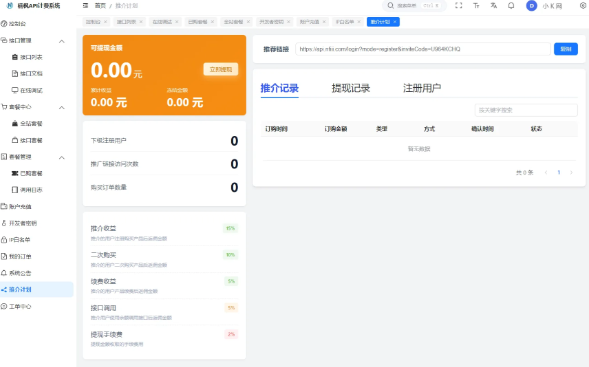Click the blue copy button beside referral link
Image resolution: width=589 pixels, height=367 pixels.
point(566,49)
